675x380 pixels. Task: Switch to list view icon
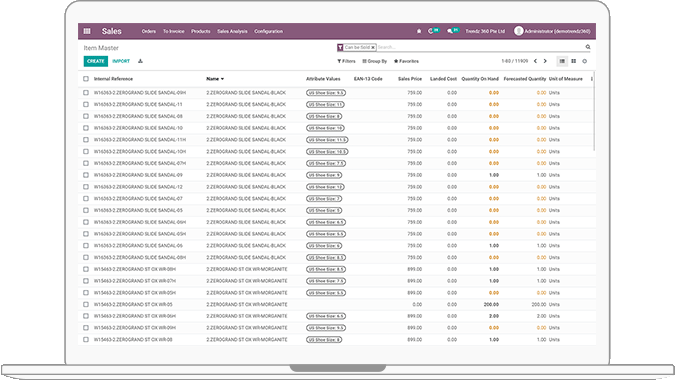coord(562,61)
